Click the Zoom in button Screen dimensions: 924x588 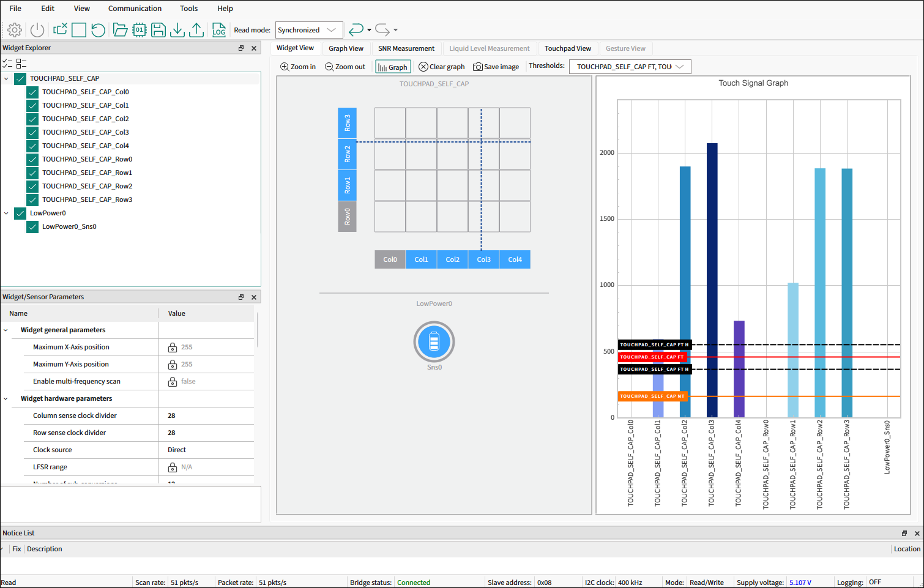298,67
